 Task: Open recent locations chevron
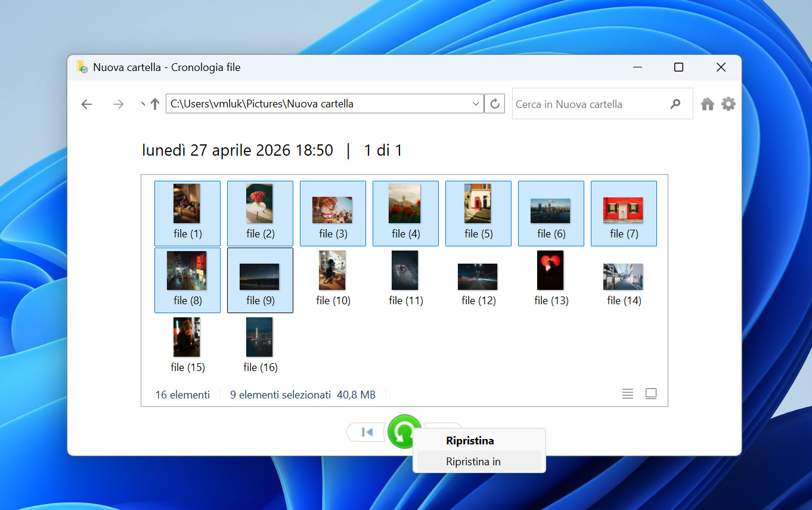(x=142, y=104)
